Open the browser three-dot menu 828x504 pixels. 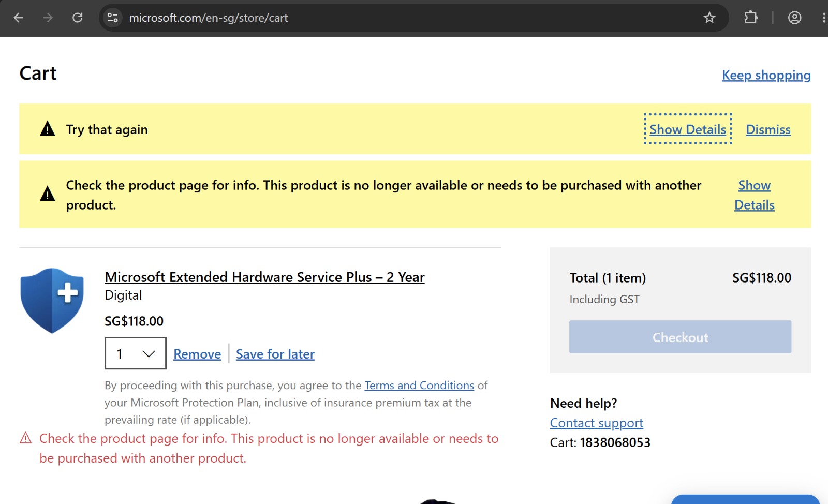point(823,18)
